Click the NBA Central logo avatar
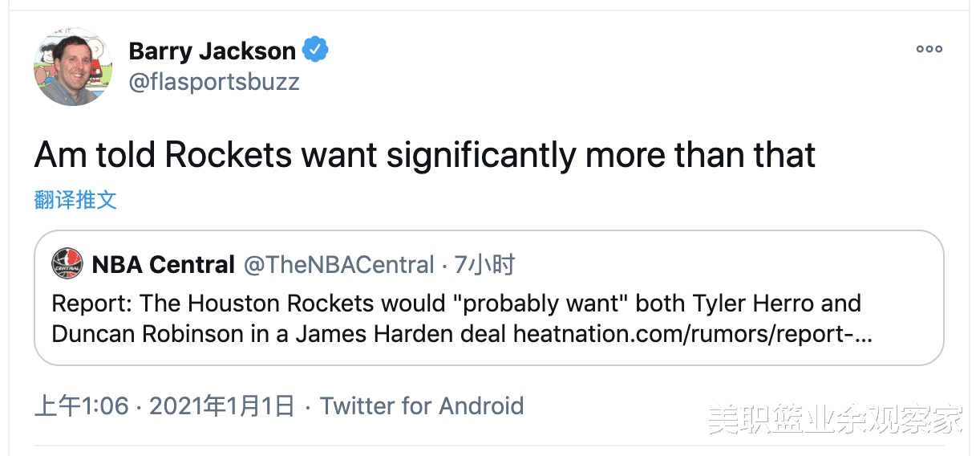Image resolution: width=980 pixels, height=456 pixels. tap(67, 263)
